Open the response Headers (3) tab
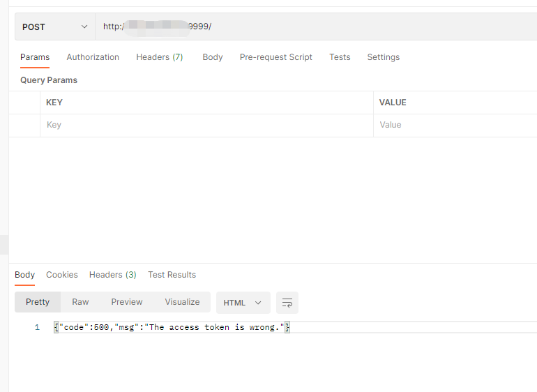 coord(112,275)
